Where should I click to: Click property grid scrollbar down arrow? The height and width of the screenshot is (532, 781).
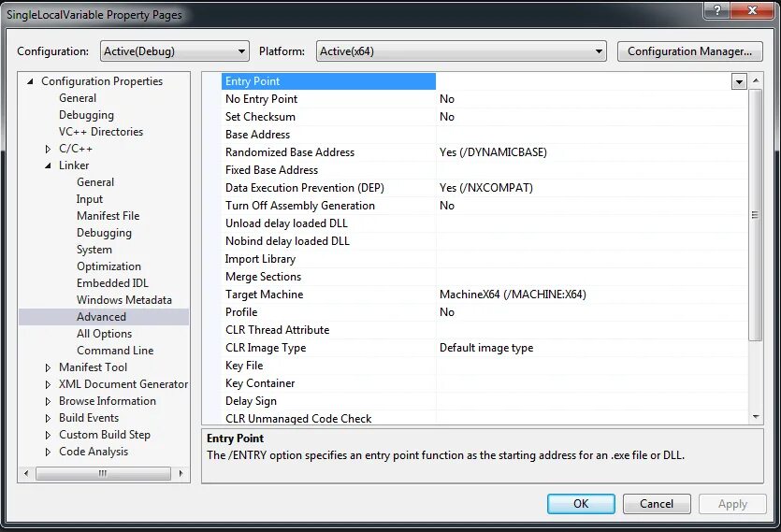pyautogui.click(x=756, y=417)
